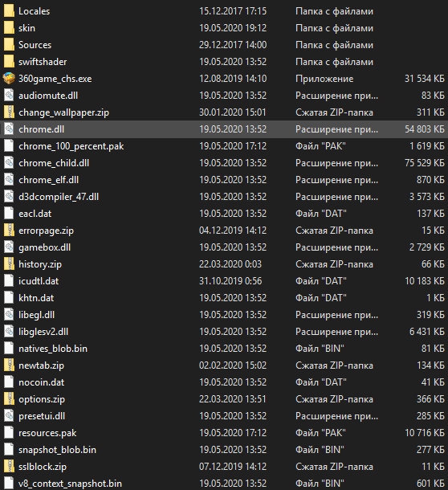This screenshot has width=448, height=490.
Task: Click the file name change_wallpaper.zip
Action: point(63,112)
